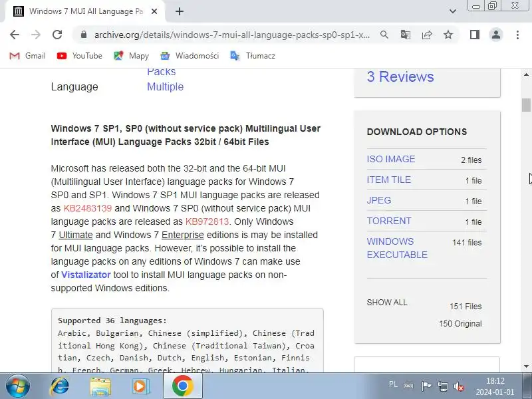Open Action Center flag icon
Screen dimensions: 532x399
coord(426,386)
